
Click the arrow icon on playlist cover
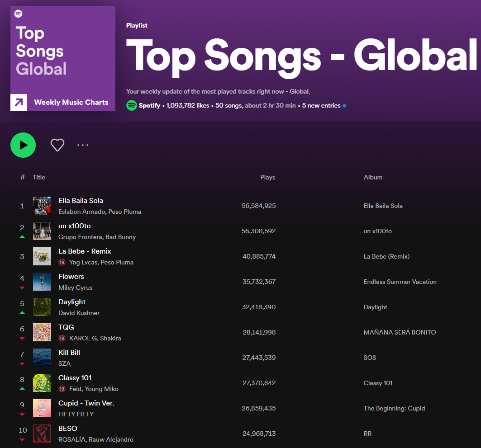(19, 102)
